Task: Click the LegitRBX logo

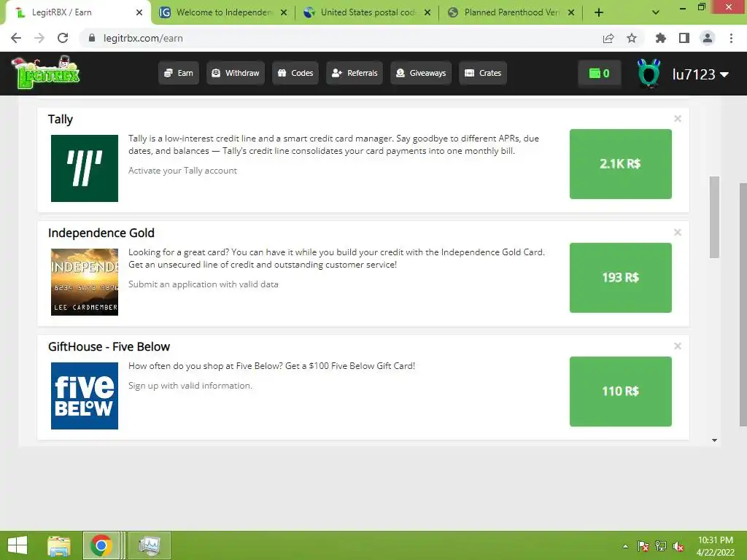Action: (46, 72)
